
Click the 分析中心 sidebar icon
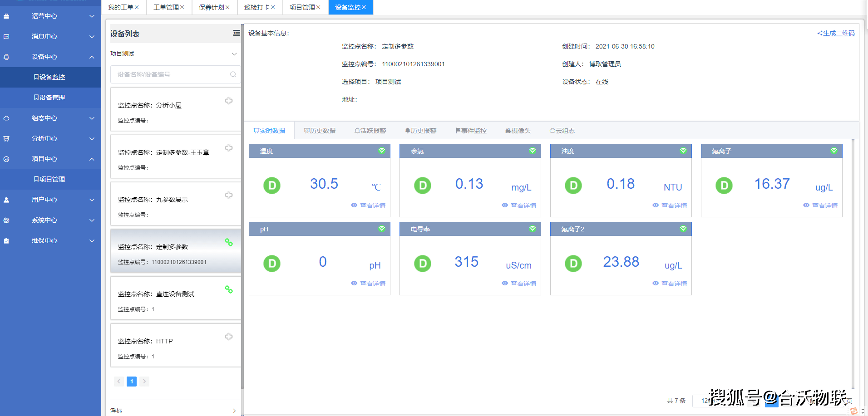coord(6,139)
